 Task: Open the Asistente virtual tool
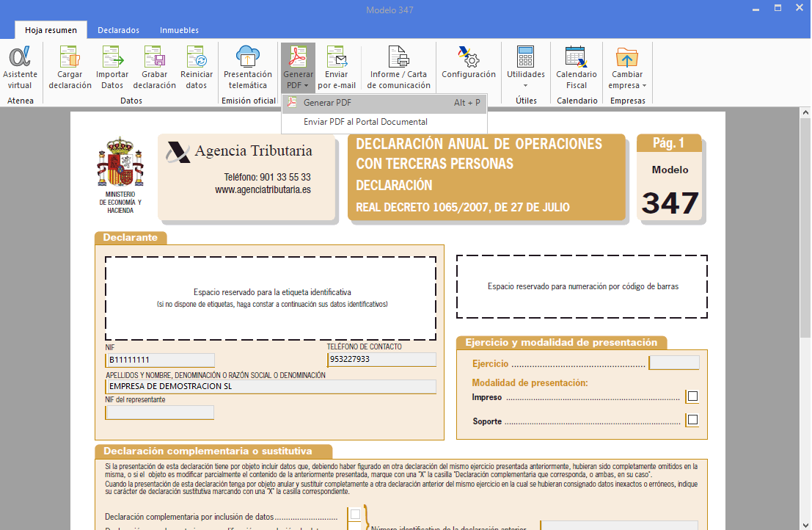20,66
